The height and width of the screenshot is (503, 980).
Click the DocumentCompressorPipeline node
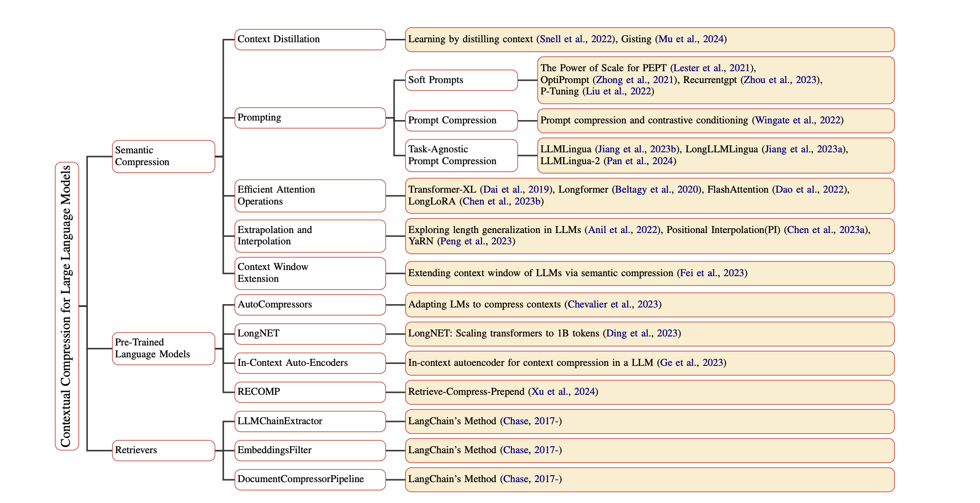coord(310,479)
